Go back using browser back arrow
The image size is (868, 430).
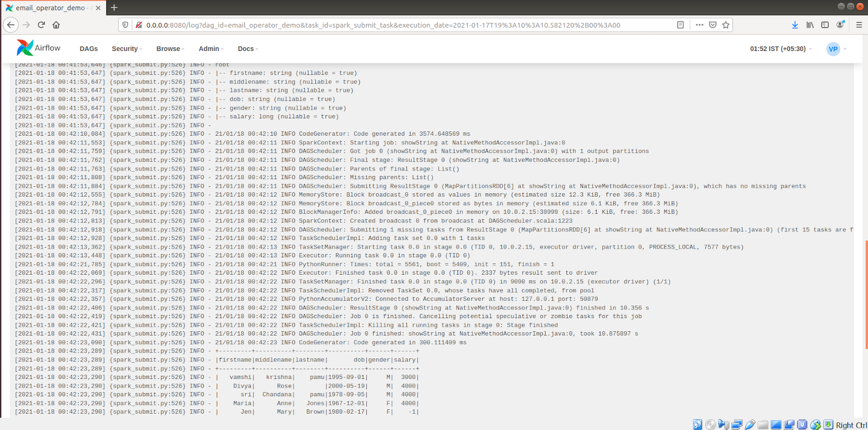(x=11, y=25)
